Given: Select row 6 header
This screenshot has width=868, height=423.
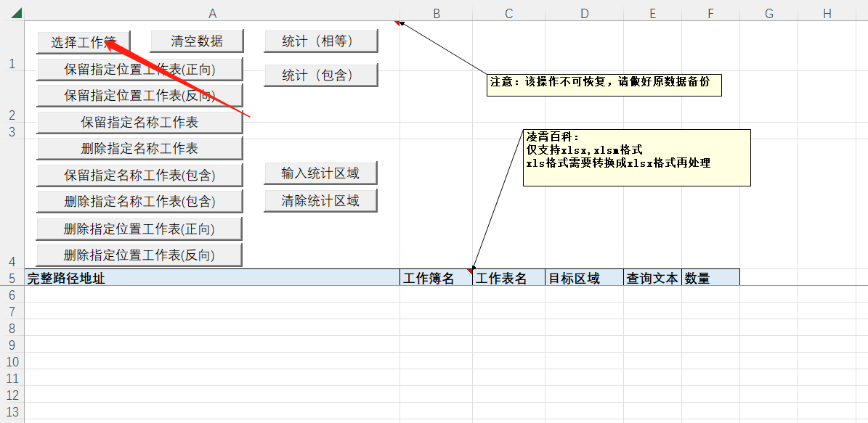Looking at the screenshot, I should [x=12, y=295].
